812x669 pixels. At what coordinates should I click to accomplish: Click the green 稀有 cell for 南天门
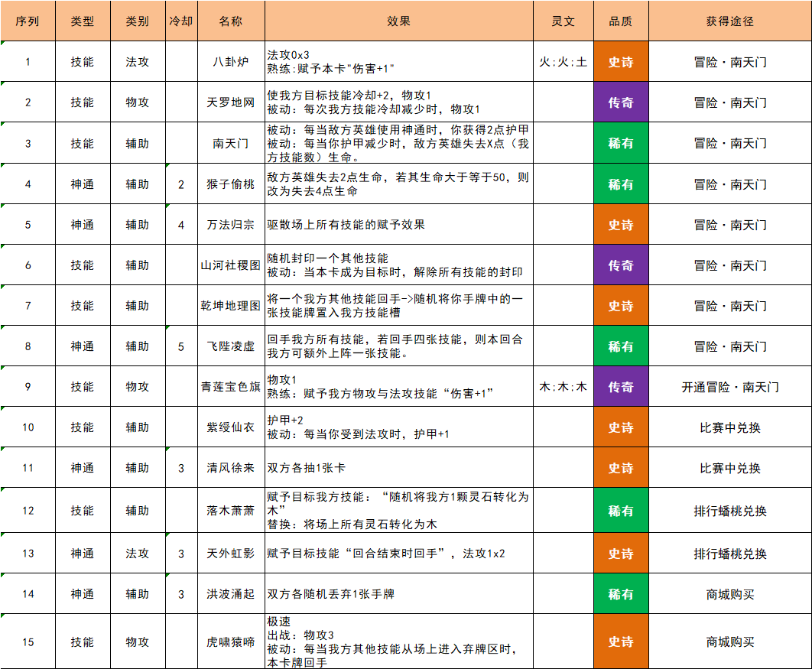pyautogui.click(x=621, y=143)
